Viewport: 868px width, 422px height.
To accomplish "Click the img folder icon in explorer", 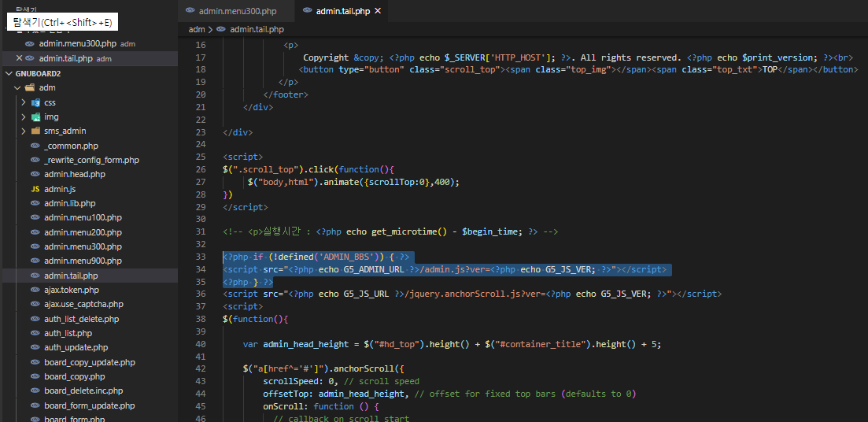I will [35, 117].
